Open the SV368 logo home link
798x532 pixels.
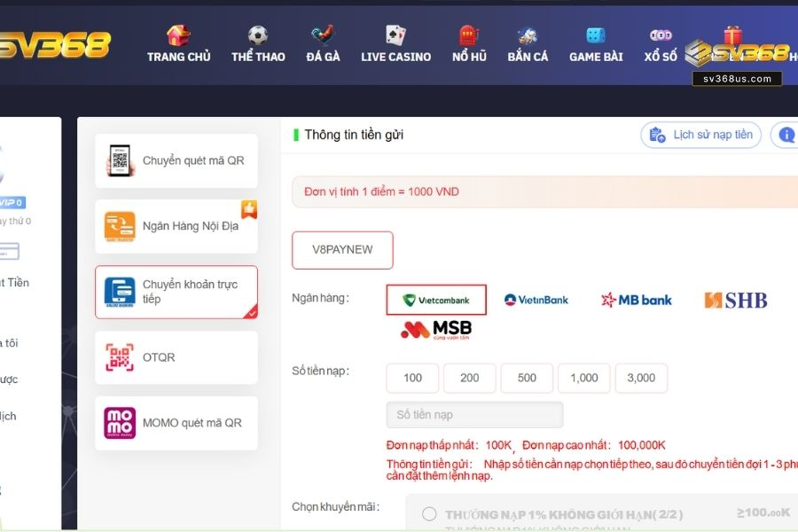pos(55,45)
